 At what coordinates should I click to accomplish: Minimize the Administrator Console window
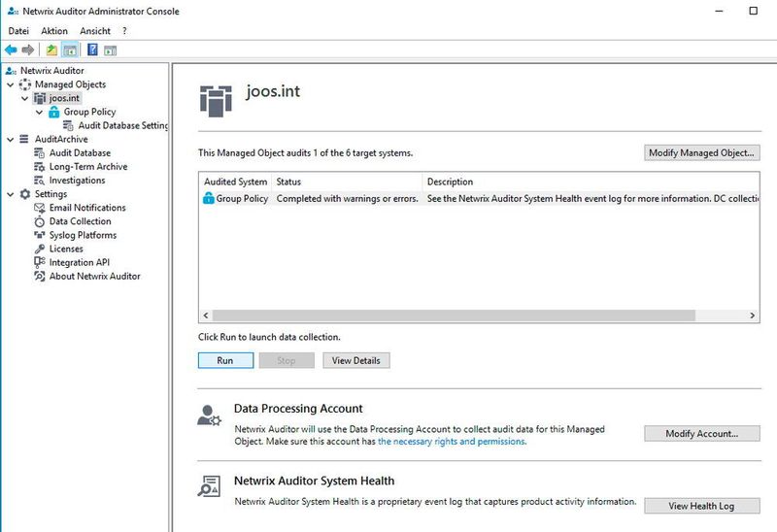(720, 11)
